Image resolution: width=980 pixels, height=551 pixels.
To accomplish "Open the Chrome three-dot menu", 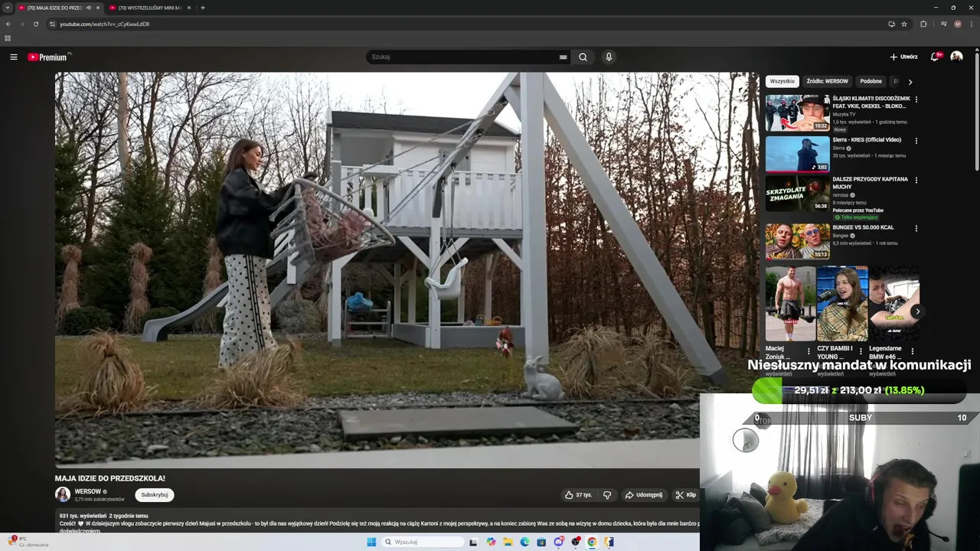I will pos(971,24).
